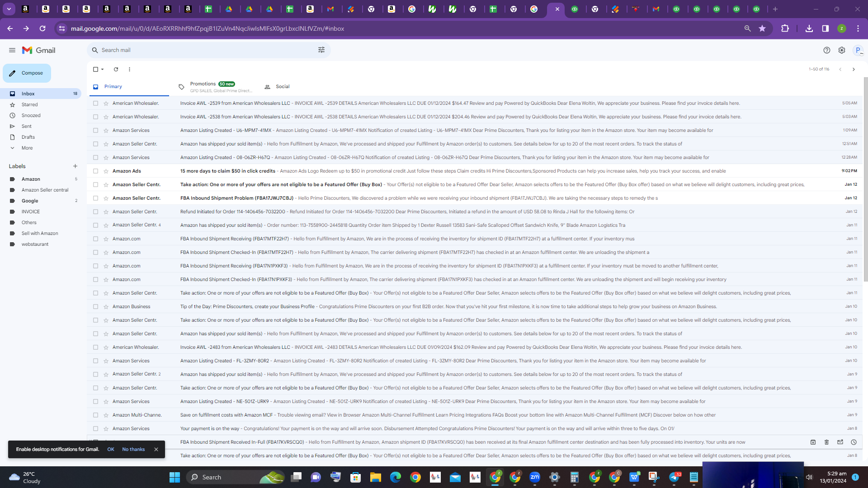Click OK to enable desktop notifications
Screen dimensions: 868x488
(111, 449)
